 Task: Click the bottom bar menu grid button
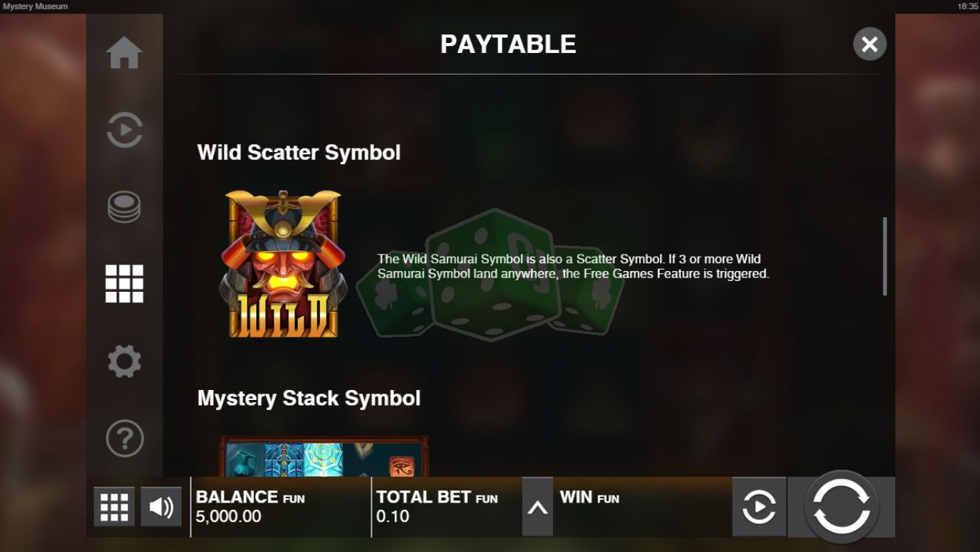(x=114, y=508)
